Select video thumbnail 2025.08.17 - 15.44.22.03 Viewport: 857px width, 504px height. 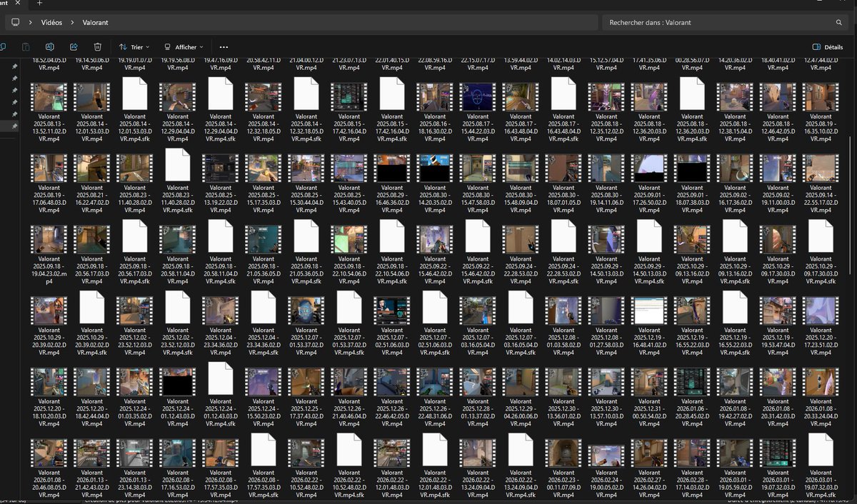[x=478, y=96]
